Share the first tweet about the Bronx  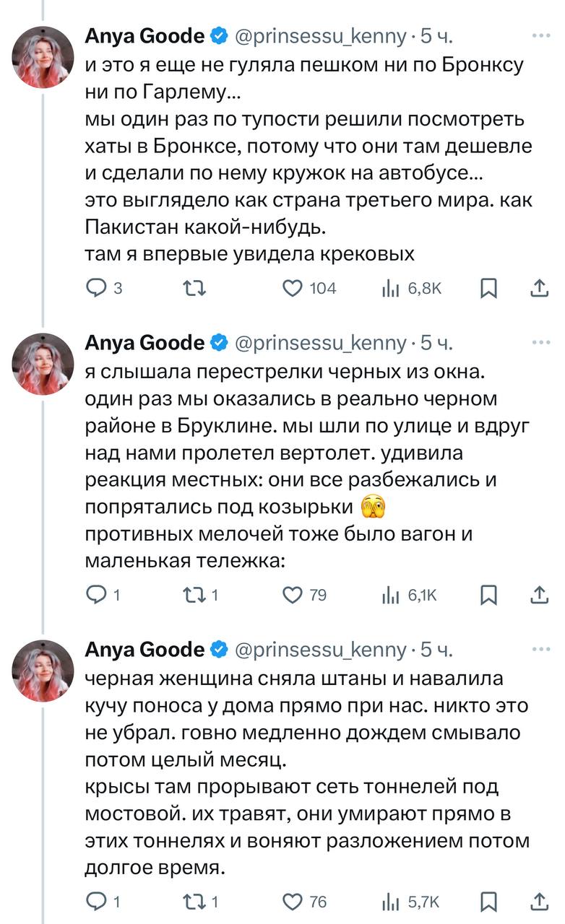539,288
